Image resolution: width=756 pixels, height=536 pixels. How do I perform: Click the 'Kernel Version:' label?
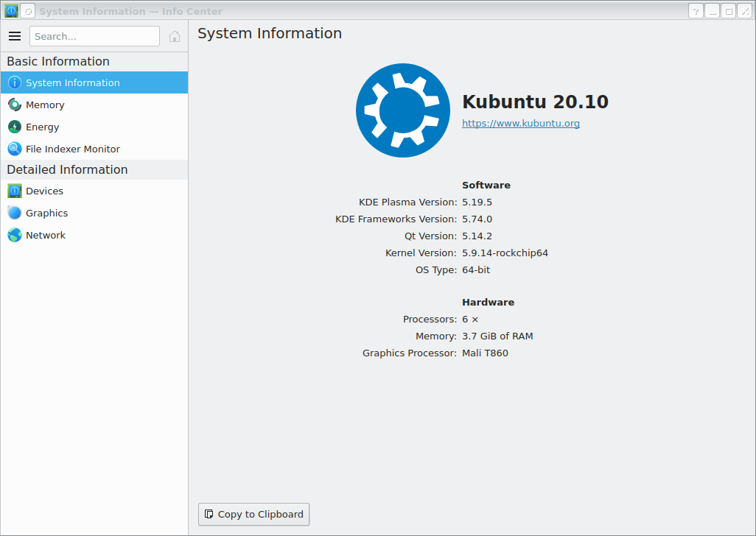421,253
